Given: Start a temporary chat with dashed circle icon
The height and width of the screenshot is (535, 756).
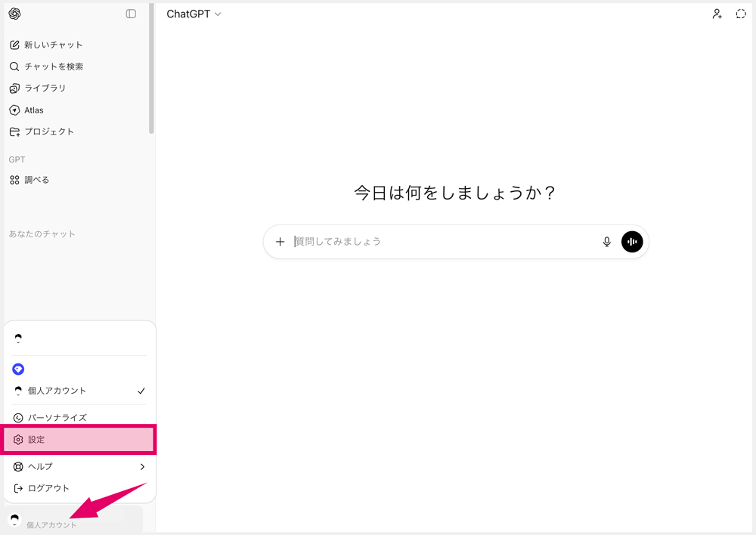Looking at the screenshot, I should (741, 14).
